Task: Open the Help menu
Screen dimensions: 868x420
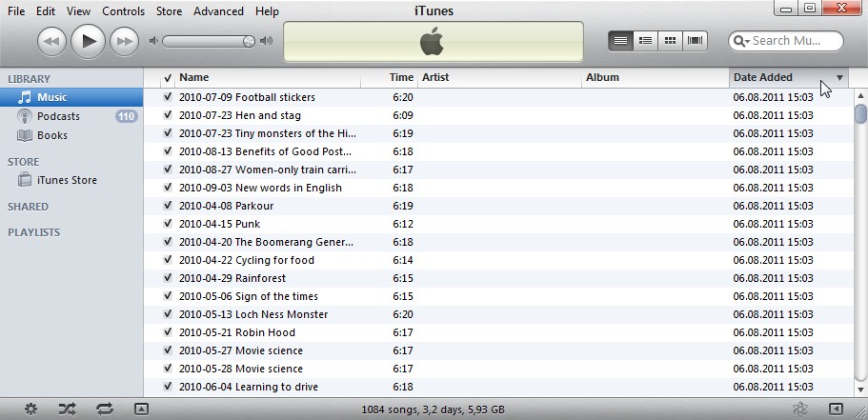Action: [x=267, y=11]
